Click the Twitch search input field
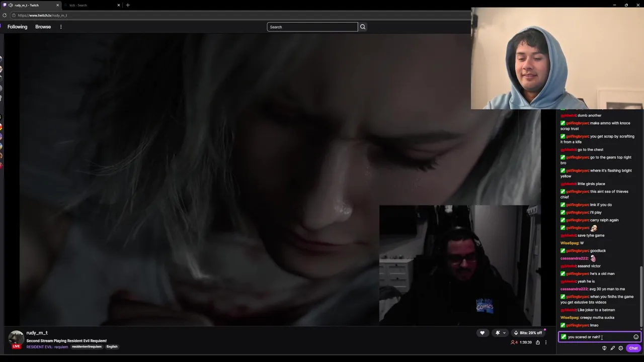644x362 pixels. [x=312, y=27]
